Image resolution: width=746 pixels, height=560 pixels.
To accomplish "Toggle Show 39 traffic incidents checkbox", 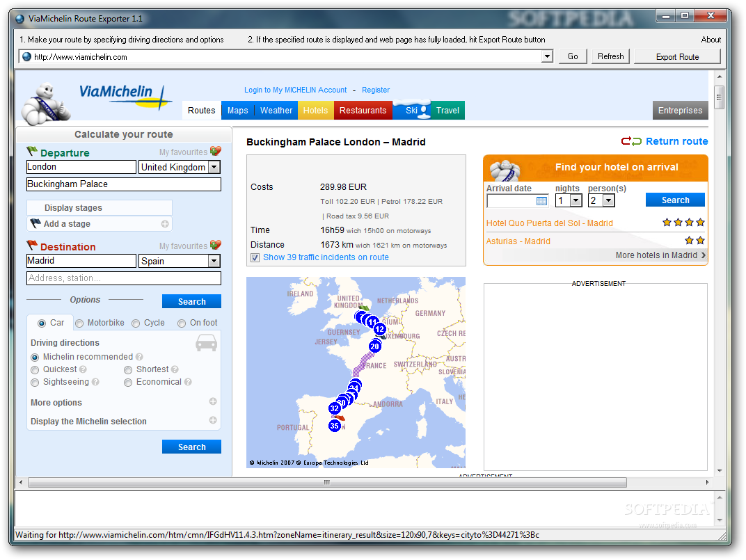I will pyautogui.click(x=255, y=257).
